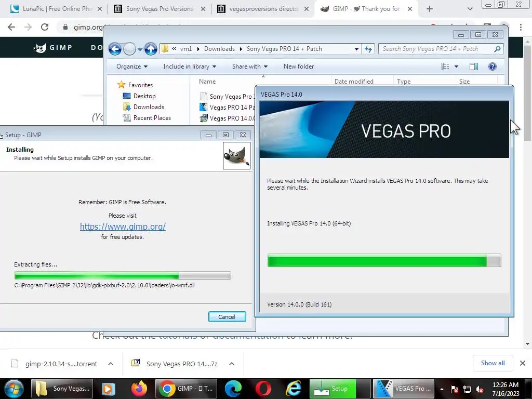Click the taskbar clock showing 12:26 AM
Image resolution: width=532 pixels, height=399 pixels.
(x=506, y=389)
